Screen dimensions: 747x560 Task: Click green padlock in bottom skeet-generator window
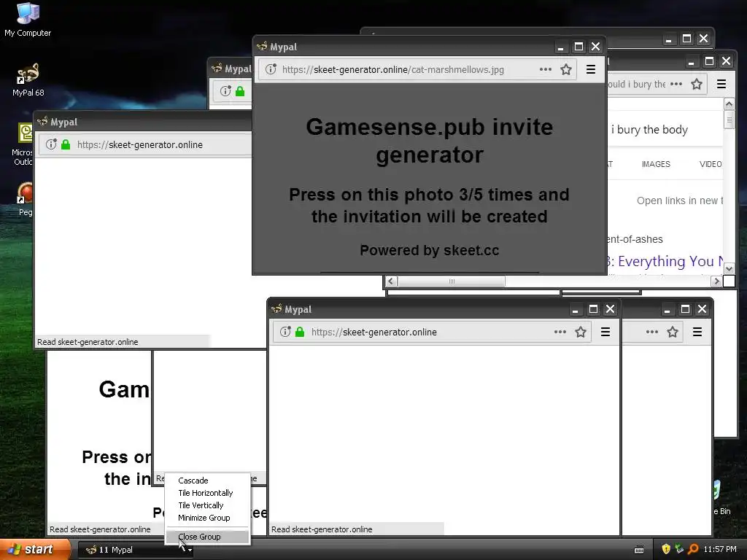coord(300,332)
